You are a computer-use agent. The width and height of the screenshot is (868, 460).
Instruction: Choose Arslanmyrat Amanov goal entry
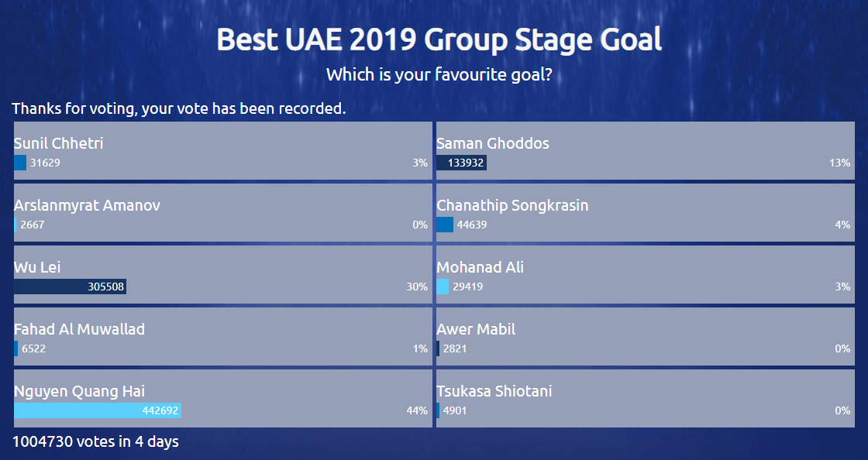pyautogui.click(x=222, y=212)
